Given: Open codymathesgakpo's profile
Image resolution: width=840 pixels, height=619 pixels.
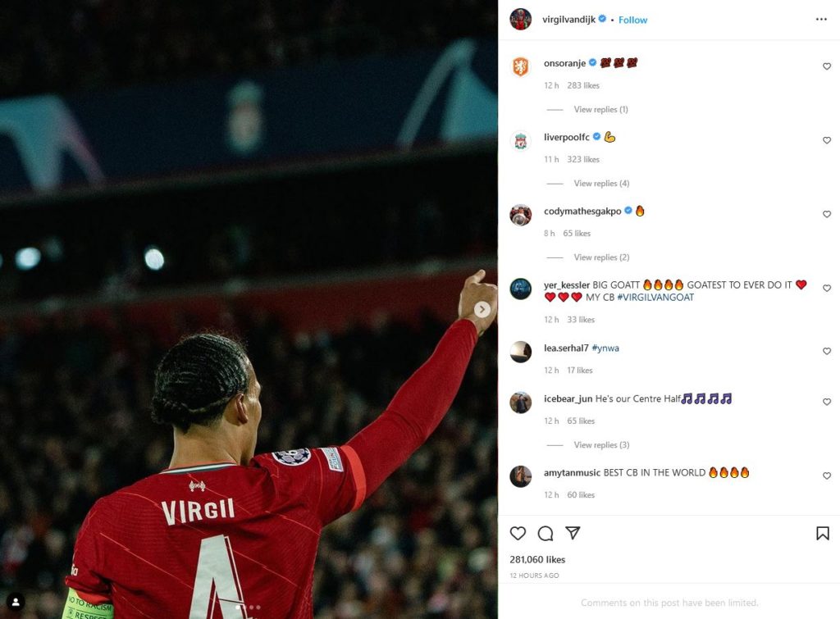Looking at the screenshot, I should (x=582, y=211).
